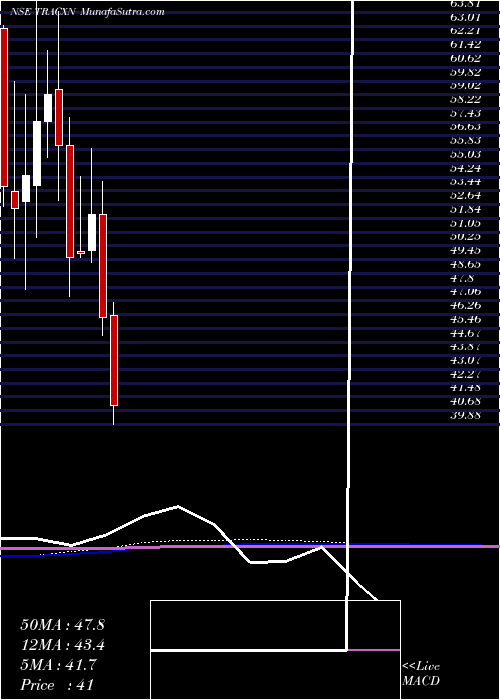500x700 pixels.
Task: Click the 12MA : 43.4 readout
Action: tap(62, 645)
